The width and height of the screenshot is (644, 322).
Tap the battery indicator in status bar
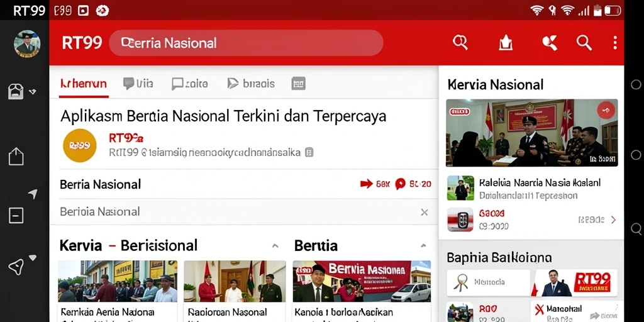click(613, 10)
